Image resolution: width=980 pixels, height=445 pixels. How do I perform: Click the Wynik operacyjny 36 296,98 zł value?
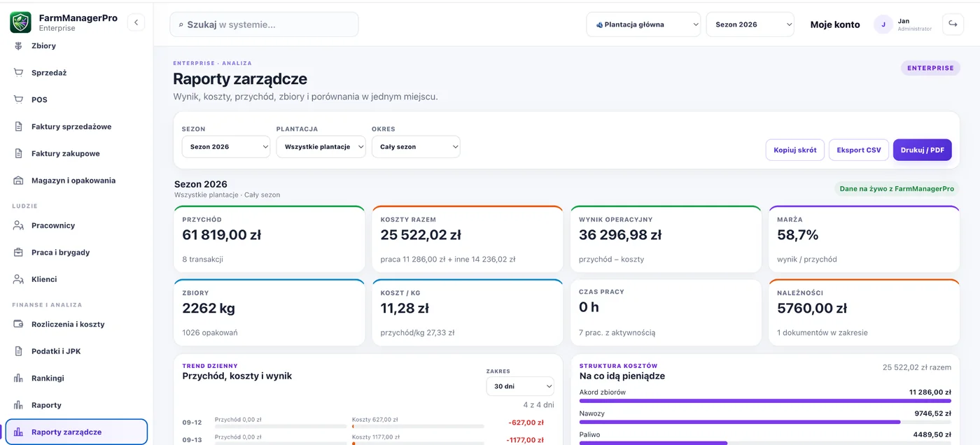pos(620,235)
